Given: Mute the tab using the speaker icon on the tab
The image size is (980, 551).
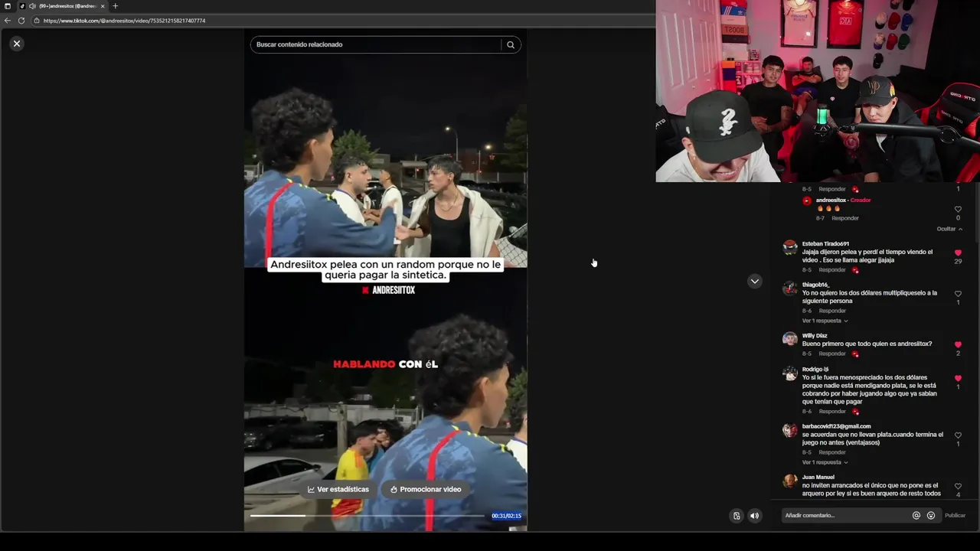Looking at the screenshot, I should pos(32,6).
